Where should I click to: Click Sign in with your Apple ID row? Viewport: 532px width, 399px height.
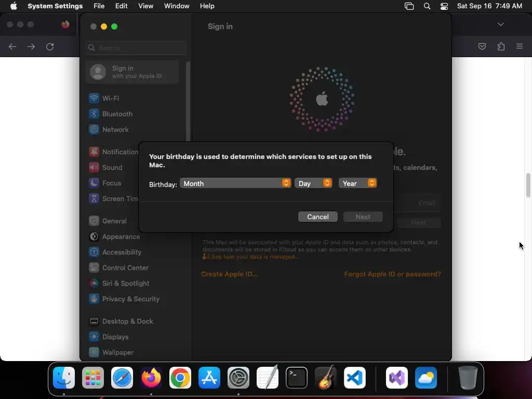[132, 72]
